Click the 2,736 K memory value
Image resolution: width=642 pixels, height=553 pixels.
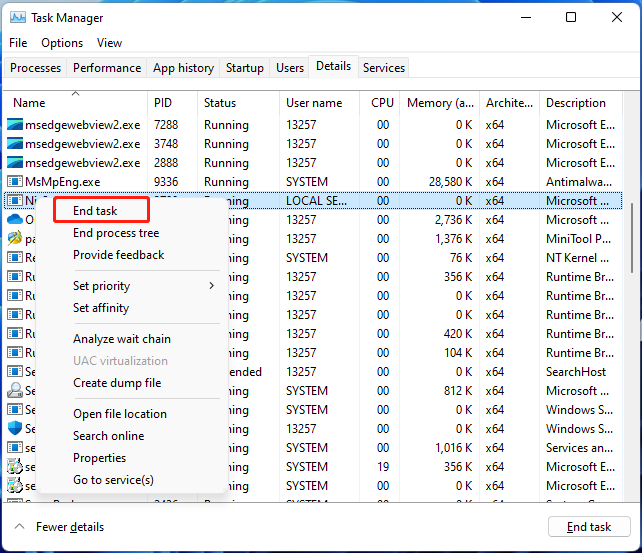tap(453, 219)
